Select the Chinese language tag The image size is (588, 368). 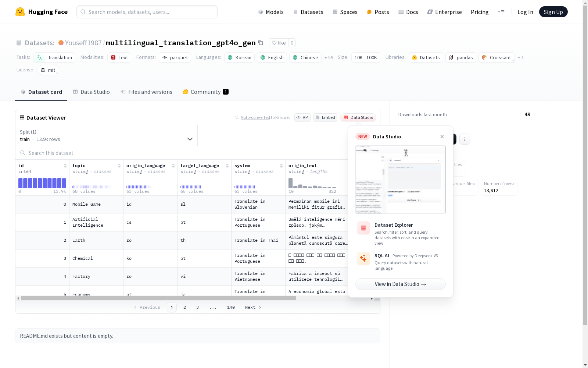pos(305,57)
